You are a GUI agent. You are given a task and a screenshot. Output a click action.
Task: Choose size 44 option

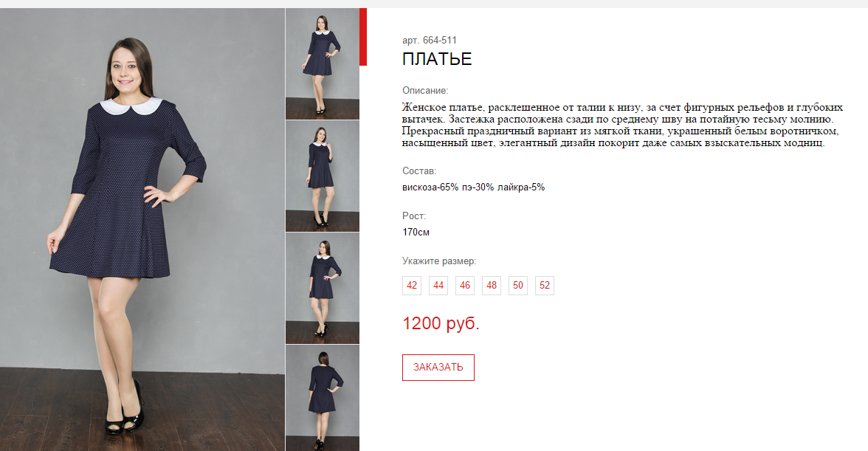point(438,286)
